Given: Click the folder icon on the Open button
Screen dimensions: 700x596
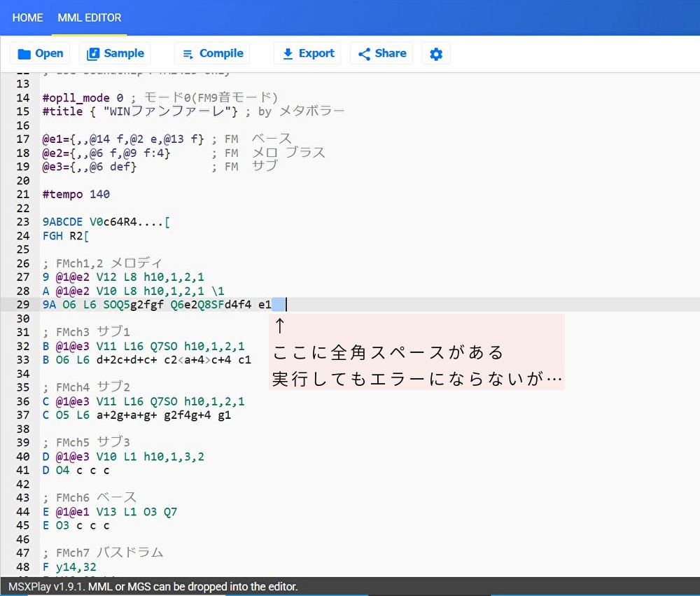Looking at the screenshot, I should [x=24, y=54].
